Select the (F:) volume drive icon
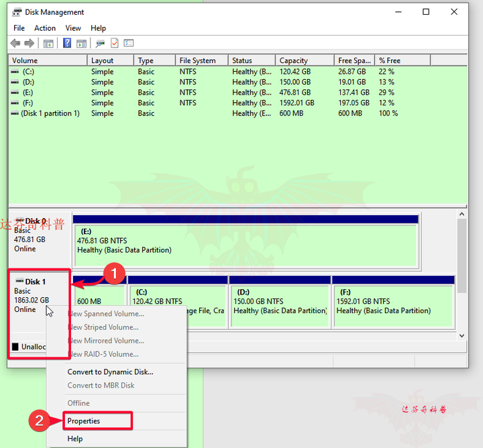The image size is (483, 448). tap(15, 103)
